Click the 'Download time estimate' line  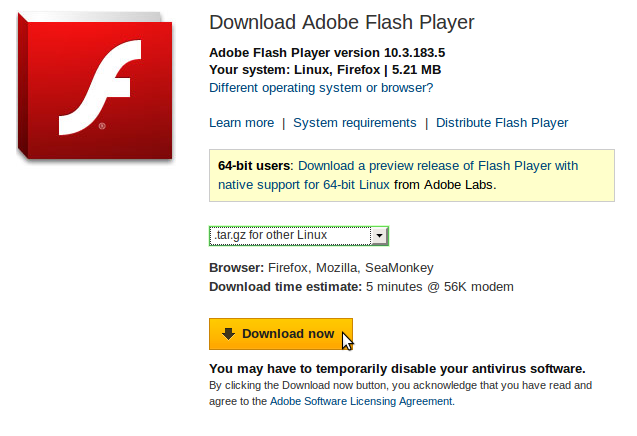[x=361, y=287]
